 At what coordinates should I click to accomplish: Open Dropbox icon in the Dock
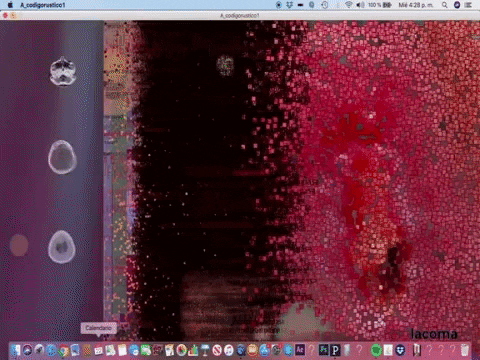(400, 350)
